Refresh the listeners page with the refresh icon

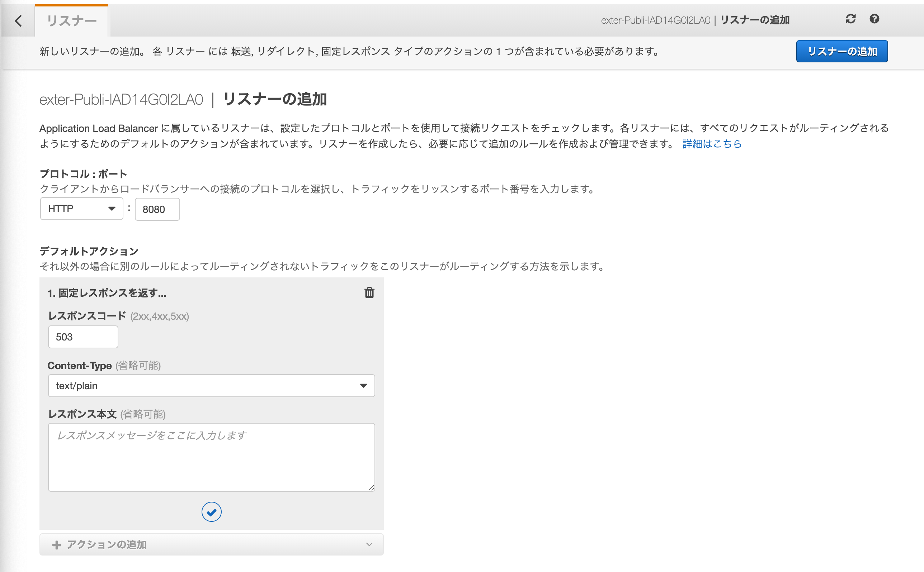coord(851,19)
